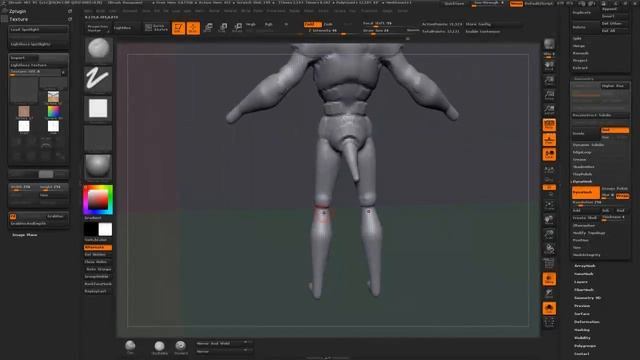Select the skin-tone texture swatch

[24, 111]
